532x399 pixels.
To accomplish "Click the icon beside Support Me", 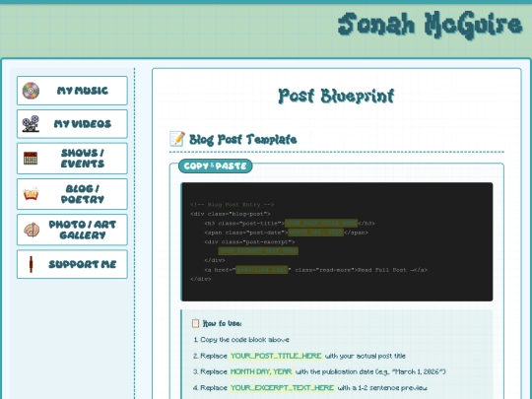I will (31, 264).
